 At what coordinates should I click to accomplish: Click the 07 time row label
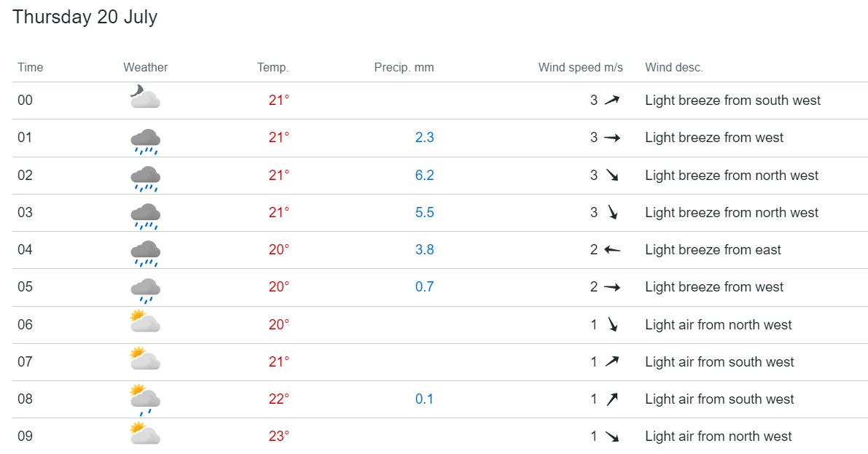click(x=25, y=362)
